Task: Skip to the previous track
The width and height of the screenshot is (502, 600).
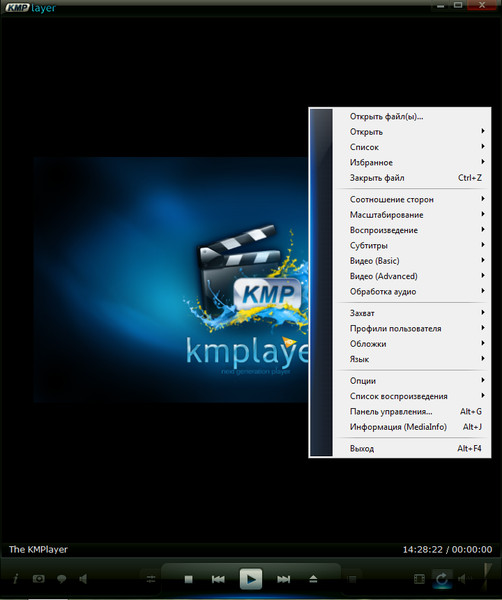Action: click(x=218, y=579)
